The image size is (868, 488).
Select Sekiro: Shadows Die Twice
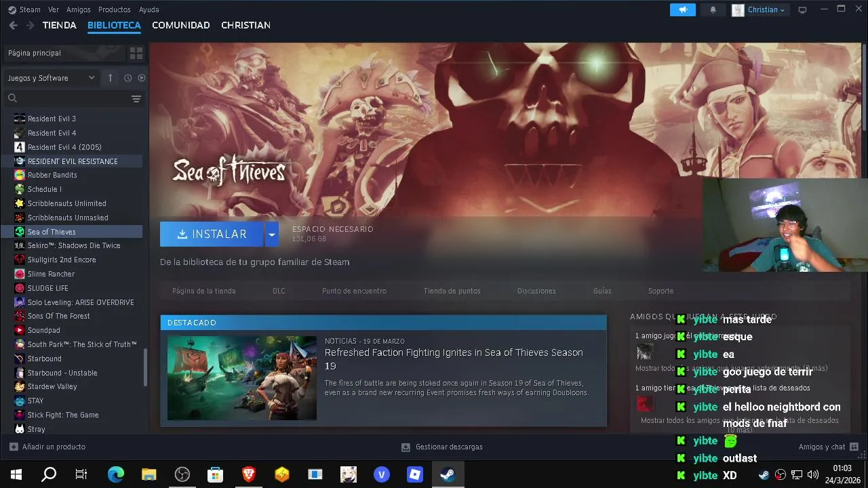[73, 245]
